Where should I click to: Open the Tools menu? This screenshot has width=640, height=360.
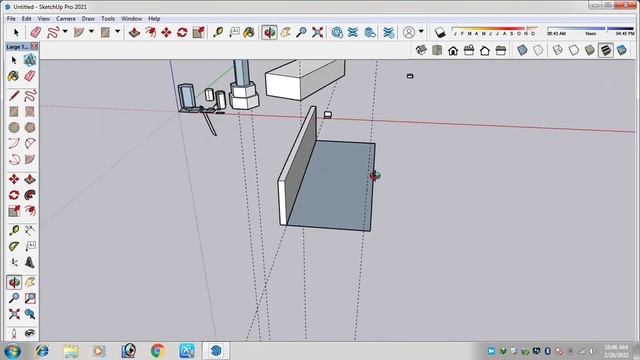coord(108,19)
